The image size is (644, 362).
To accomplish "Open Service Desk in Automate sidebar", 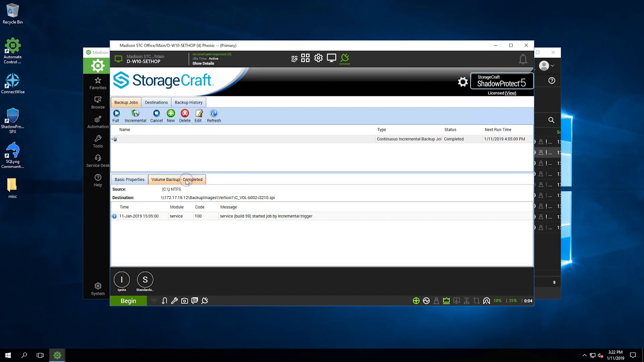I will click(98, 161).
